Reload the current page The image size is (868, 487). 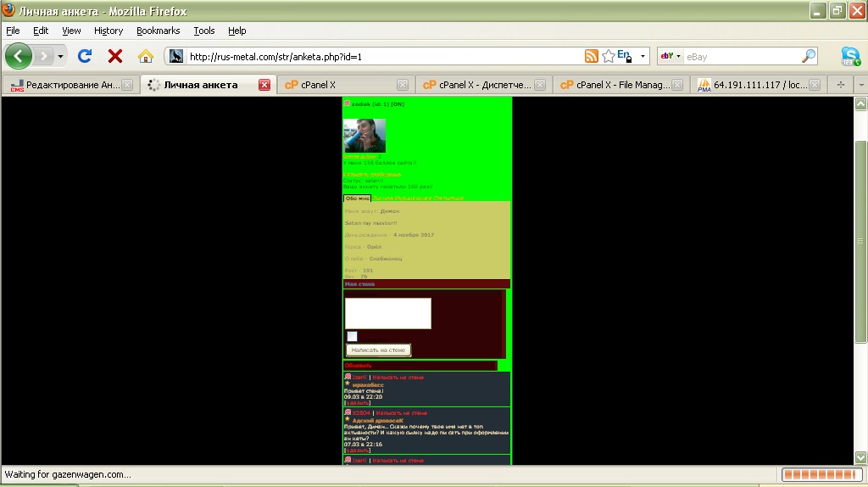click(85, 56)
